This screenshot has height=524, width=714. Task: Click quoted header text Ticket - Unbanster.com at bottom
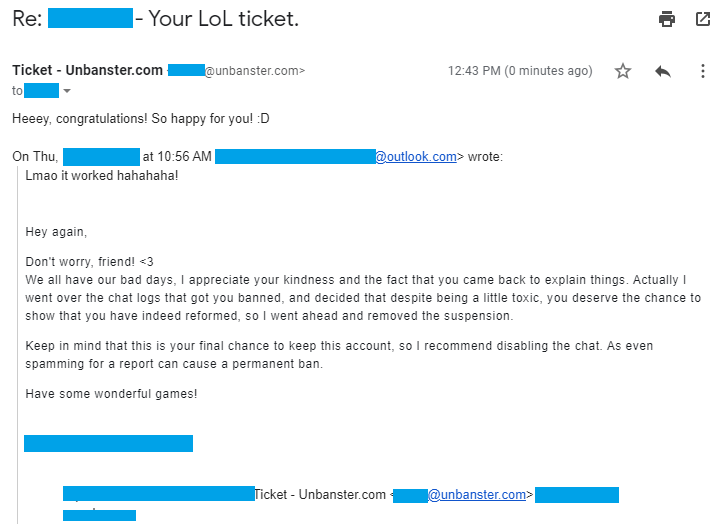[320, 494]
